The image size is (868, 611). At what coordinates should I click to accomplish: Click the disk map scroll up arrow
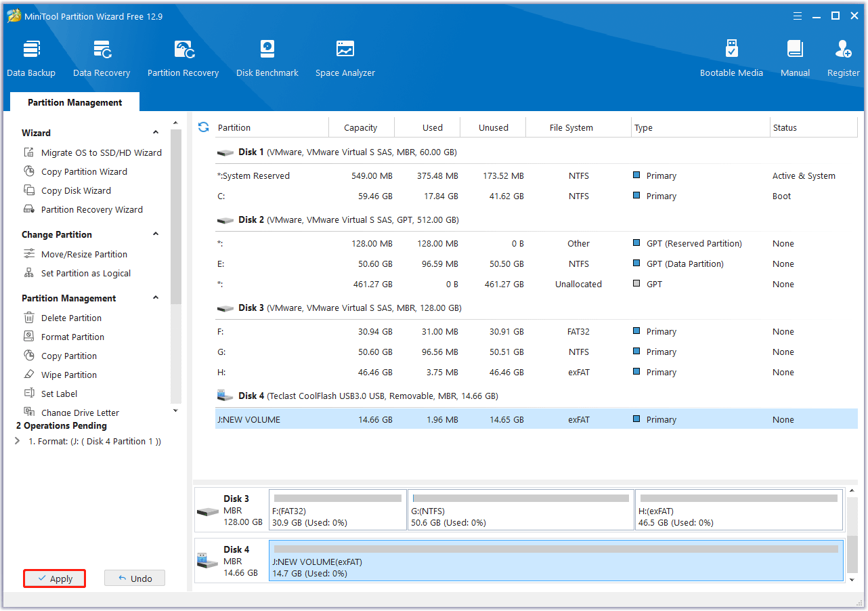pyautogui.click(x=852, y=490)
